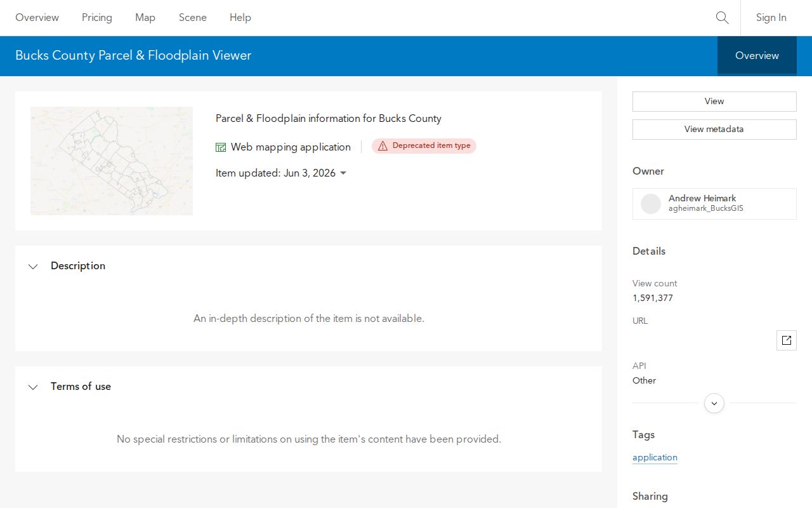Click the View metadata button

point(714,130)
